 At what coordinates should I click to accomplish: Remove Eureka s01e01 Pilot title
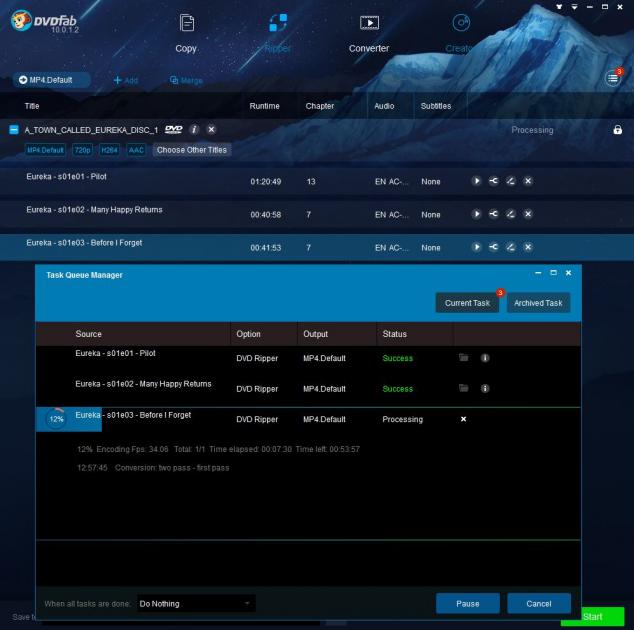[x=528, y=181]
